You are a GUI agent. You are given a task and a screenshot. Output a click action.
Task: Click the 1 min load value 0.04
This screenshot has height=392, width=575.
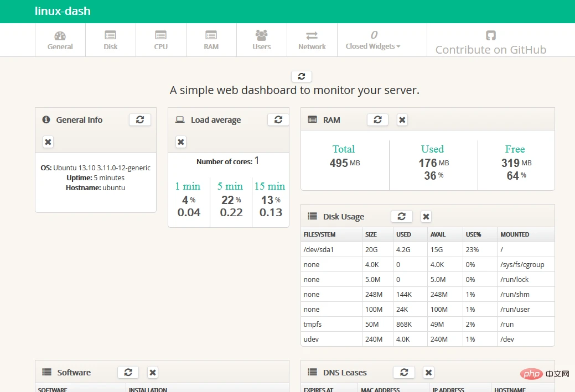tap(189, 212)
